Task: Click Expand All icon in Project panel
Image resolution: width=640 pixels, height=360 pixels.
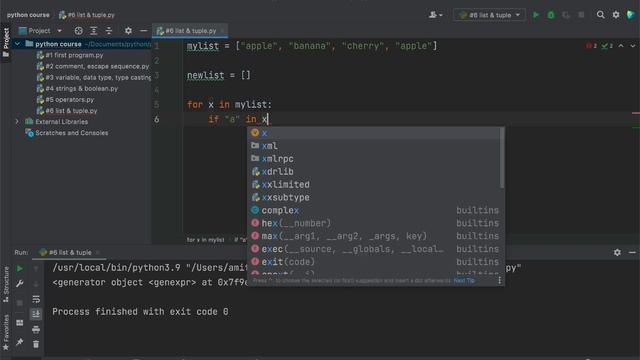Action: (x=93, y=31)
